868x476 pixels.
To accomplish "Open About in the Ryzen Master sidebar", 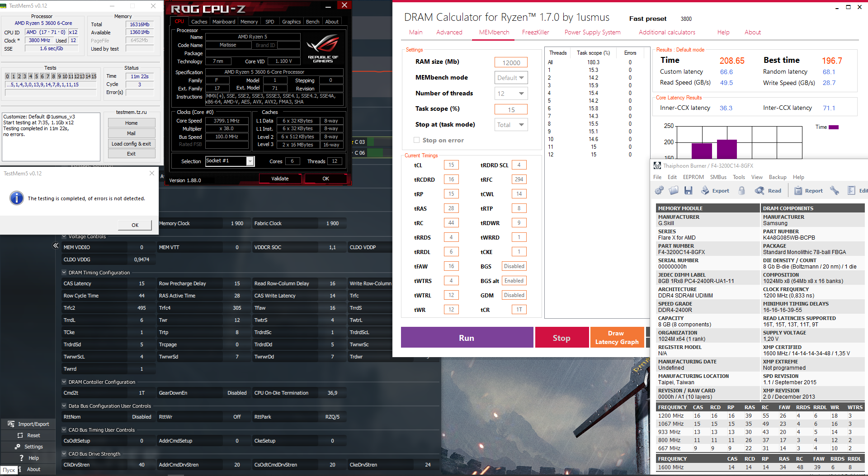I will [28, 469].
